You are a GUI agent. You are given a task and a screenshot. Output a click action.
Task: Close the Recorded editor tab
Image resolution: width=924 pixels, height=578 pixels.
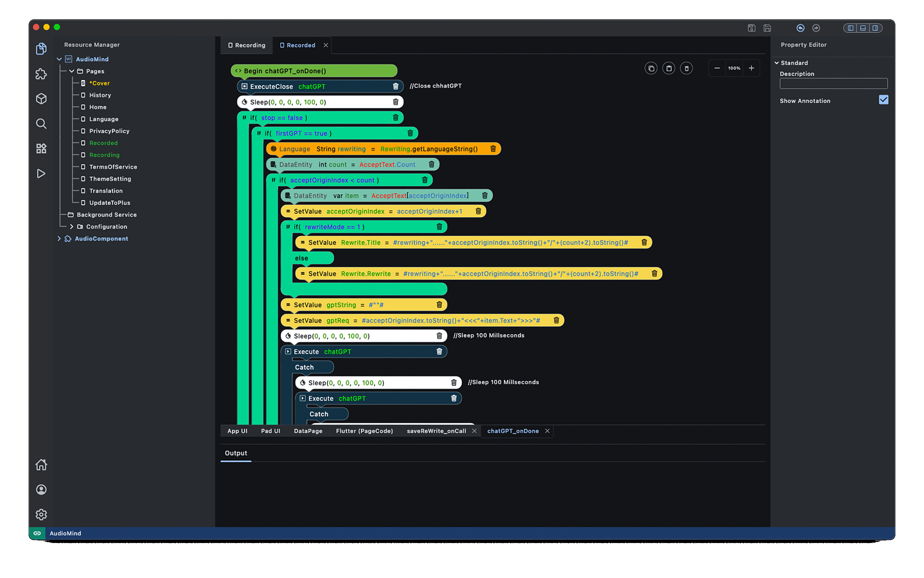point(326,45)
